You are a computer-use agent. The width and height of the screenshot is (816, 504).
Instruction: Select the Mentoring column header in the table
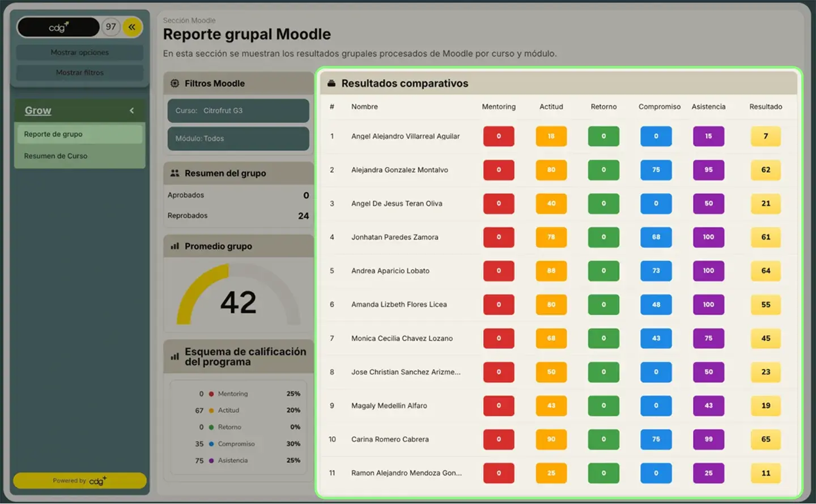click(x=499, y=106)
